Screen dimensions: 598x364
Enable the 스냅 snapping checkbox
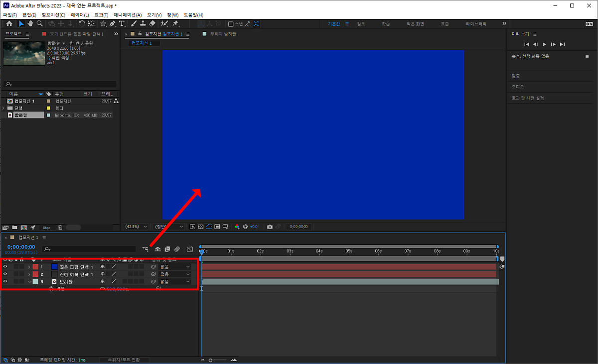click(x=231, y=23)
